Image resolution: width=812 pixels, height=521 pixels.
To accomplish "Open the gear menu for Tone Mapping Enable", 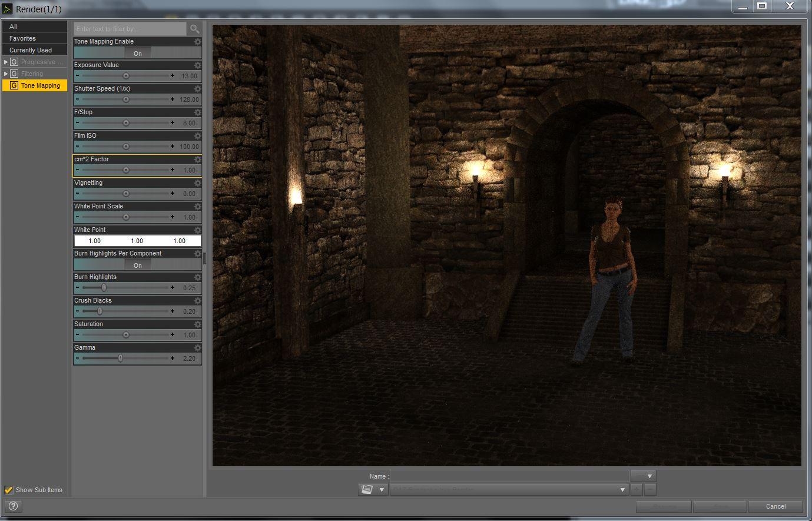I will click(198, 42).
